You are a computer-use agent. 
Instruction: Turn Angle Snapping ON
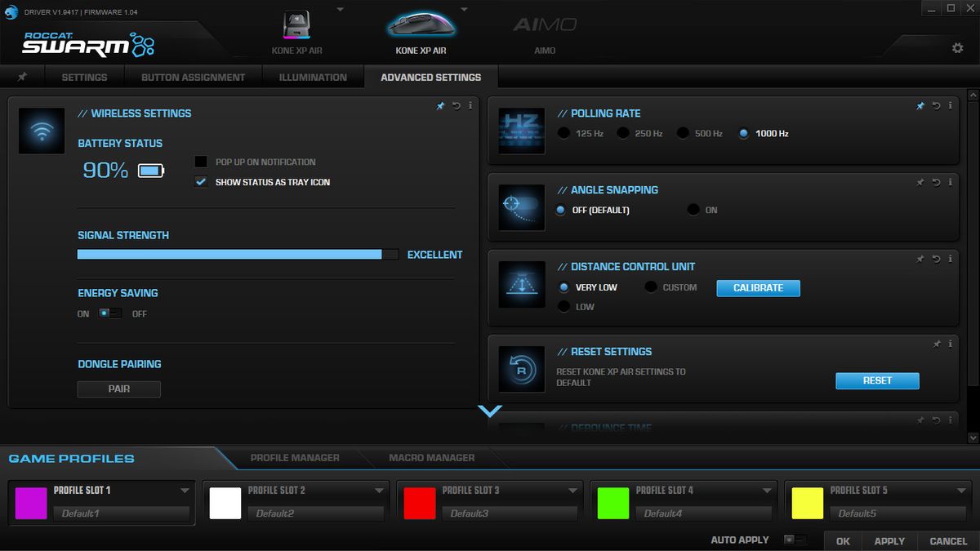693,210
